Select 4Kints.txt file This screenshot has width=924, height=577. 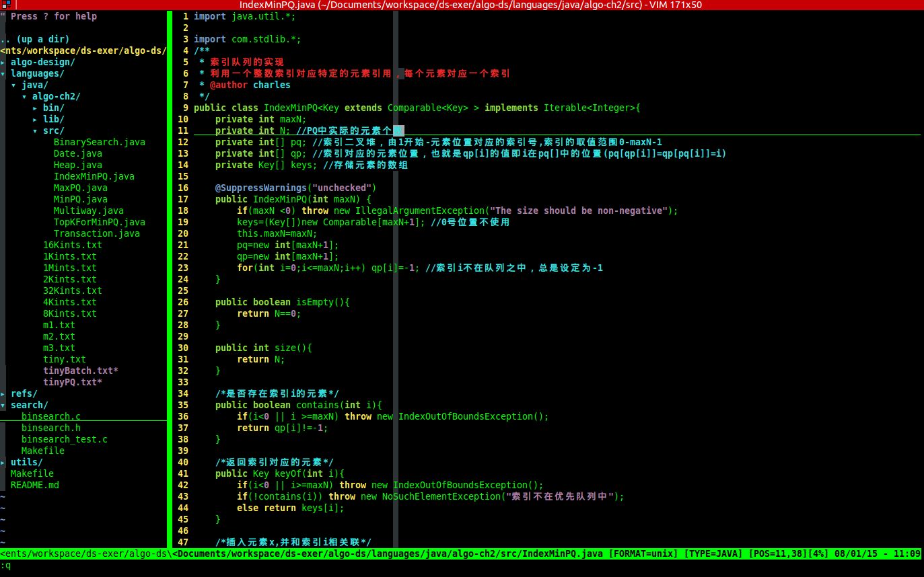[69, 303]
